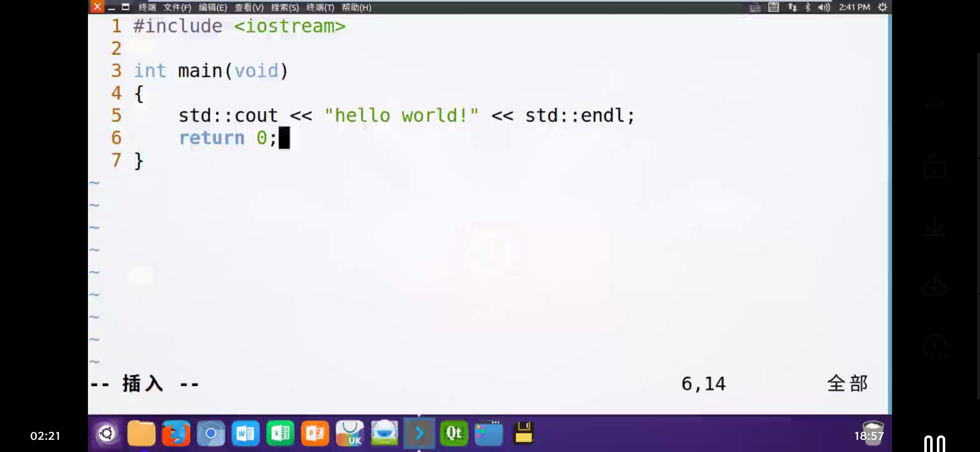Launch Qt Creator from the dock
980x452 pixels.
[x=454, y=434]
